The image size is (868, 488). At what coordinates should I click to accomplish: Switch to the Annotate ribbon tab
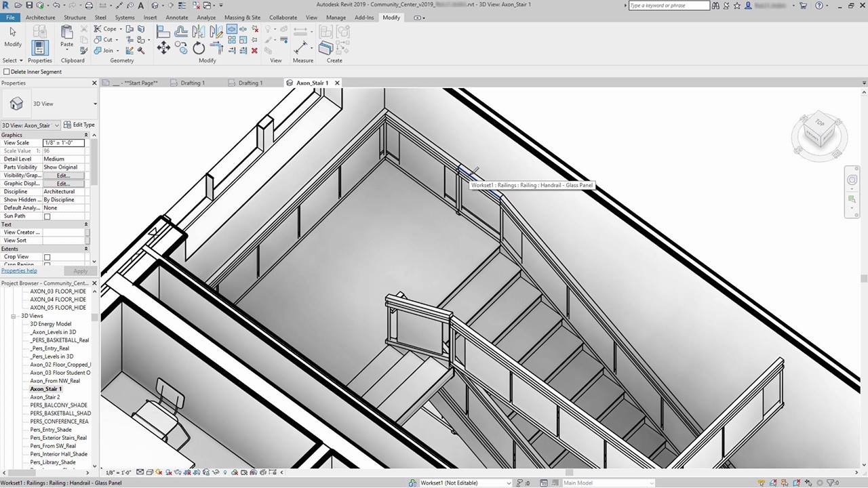177,18
